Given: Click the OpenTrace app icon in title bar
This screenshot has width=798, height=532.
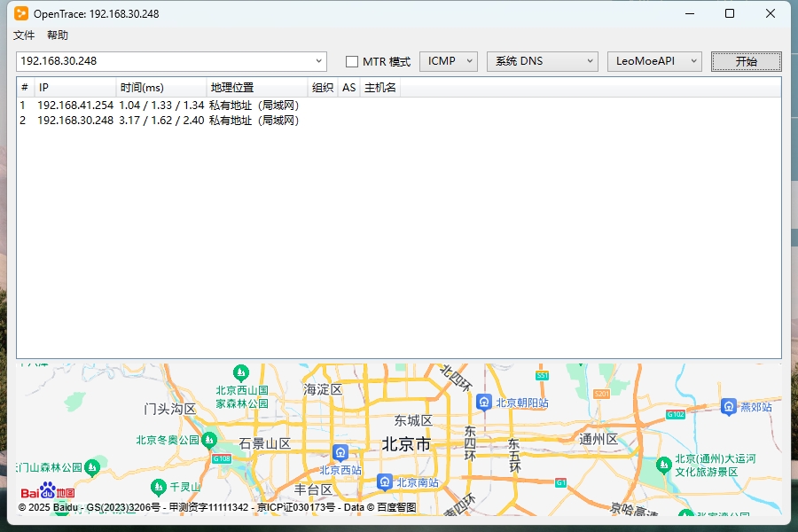Looking at the screenshot, I should (x=21, y=13).
